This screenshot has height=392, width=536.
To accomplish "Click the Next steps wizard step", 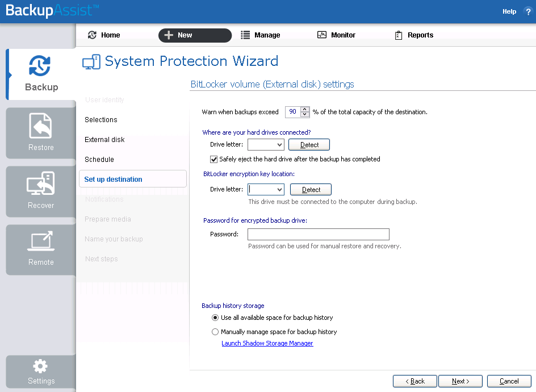I will tap(101, 258).
